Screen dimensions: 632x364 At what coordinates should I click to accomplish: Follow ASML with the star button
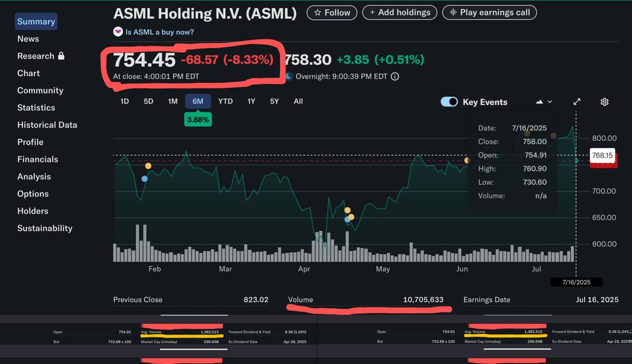click(x=332, y=12)
